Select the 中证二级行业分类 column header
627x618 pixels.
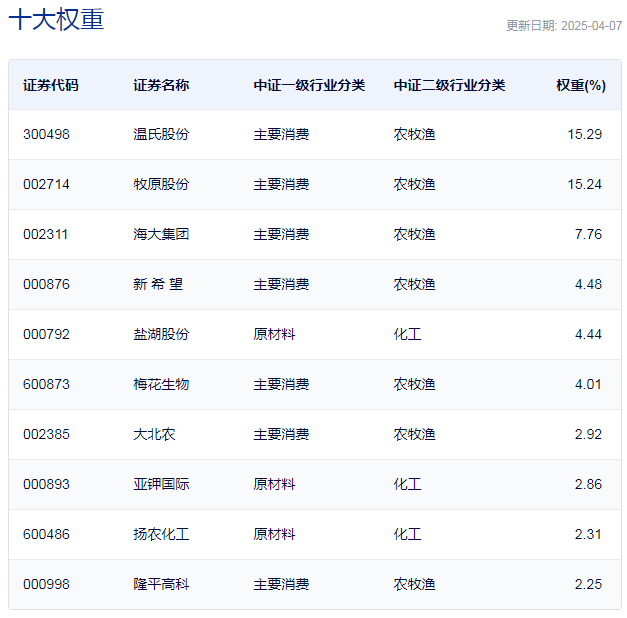tap(449, 85)
